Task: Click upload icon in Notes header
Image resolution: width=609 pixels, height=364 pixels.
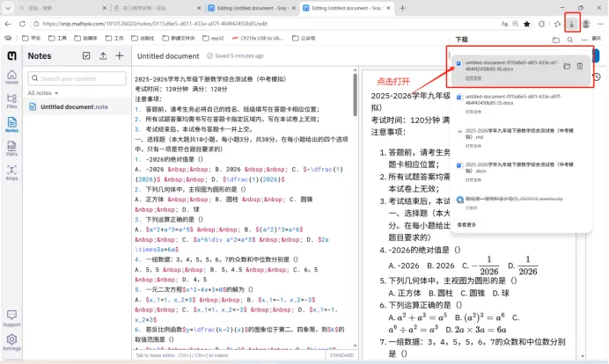Action: pos(103,56)
